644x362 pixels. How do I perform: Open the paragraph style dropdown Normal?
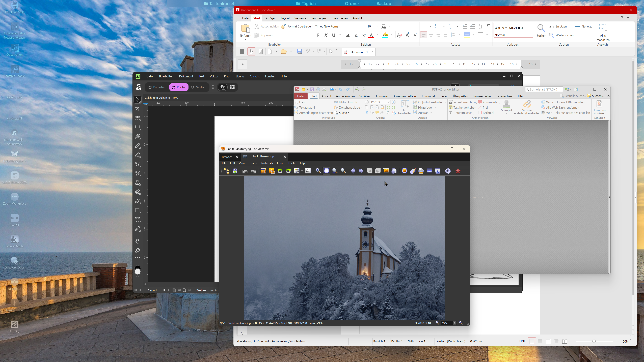[x=530, y=31]
